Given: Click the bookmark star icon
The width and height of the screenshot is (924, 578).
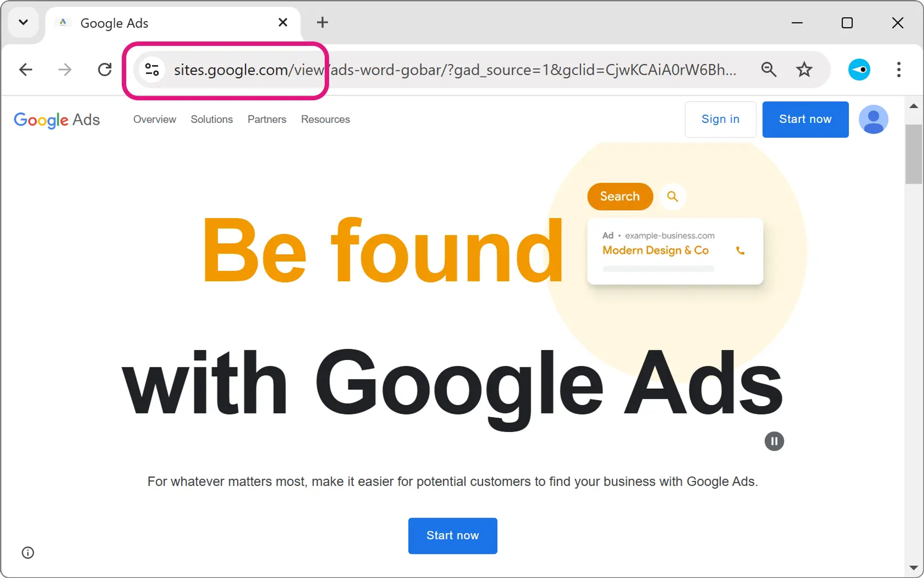Looking at the screenshot, I should point(805,70).
